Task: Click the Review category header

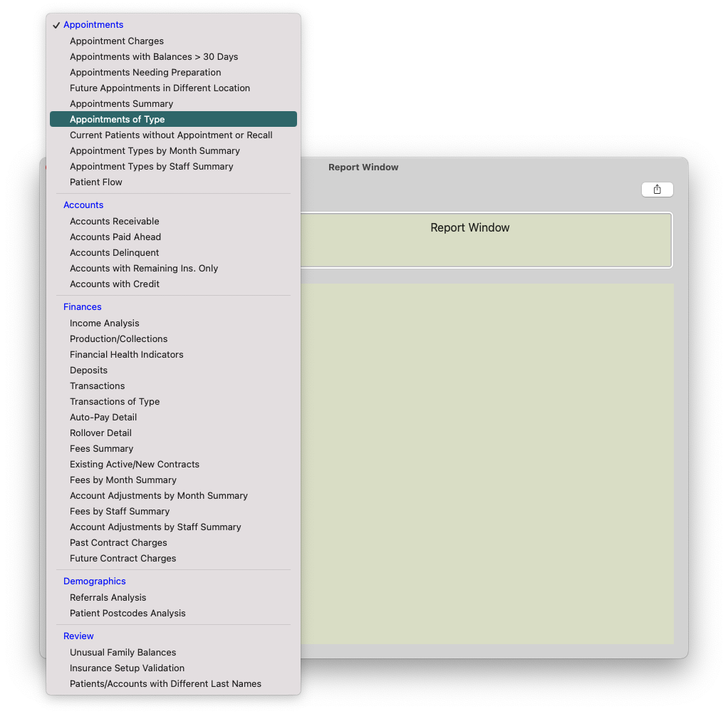Action: click(x=78, y=636)
